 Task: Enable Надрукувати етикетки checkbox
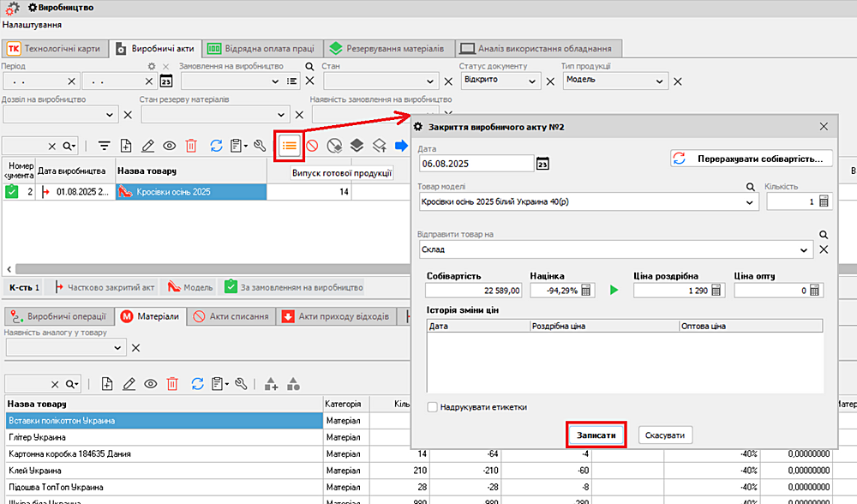(x=433, y=407)
